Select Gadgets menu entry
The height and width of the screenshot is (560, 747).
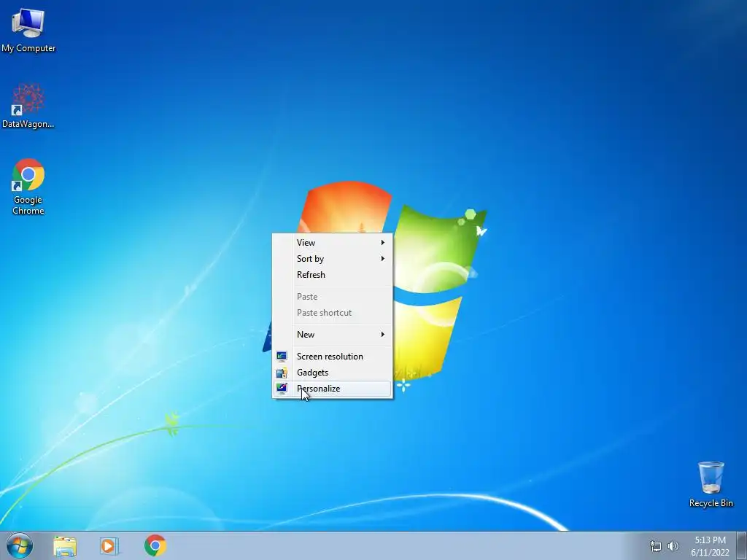(333, 373)
